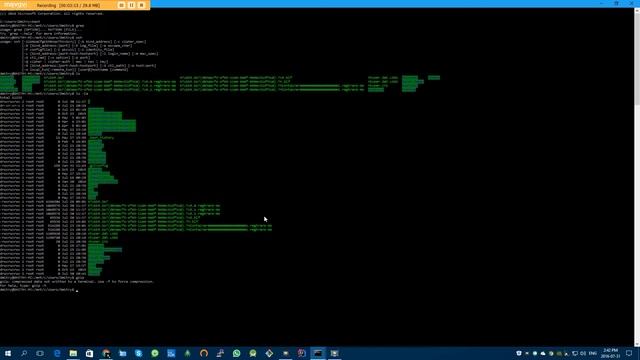This screenshot has height=360, width=640.
Task: Open the Windows Store taskbar icon
Action: coord(89,353)
